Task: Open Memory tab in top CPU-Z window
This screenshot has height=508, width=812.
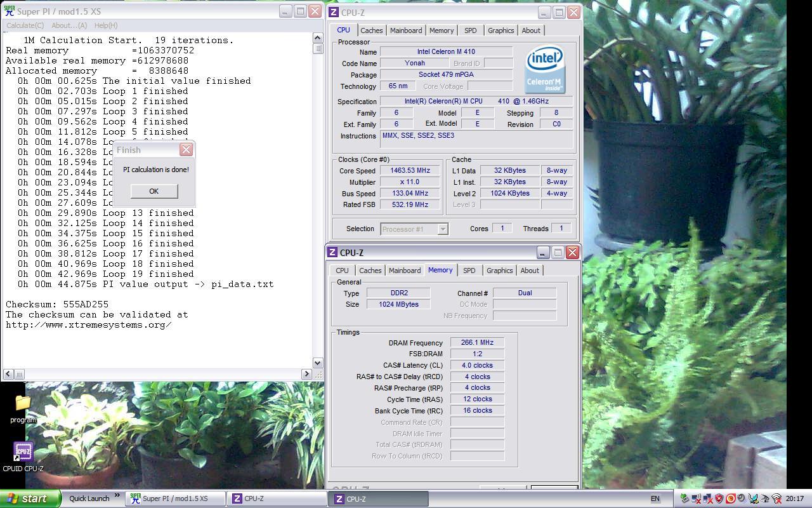Action: [442, 30]
